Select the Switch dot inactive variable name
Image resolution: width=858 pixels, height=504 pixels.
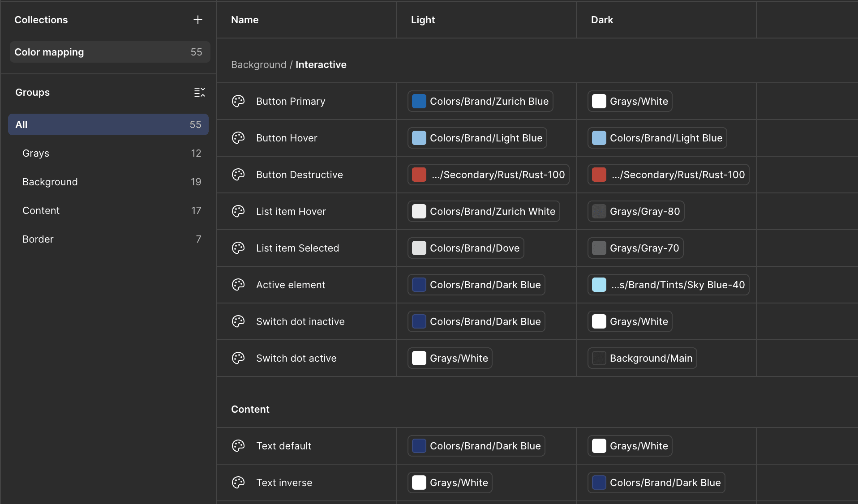coord(300,321)
